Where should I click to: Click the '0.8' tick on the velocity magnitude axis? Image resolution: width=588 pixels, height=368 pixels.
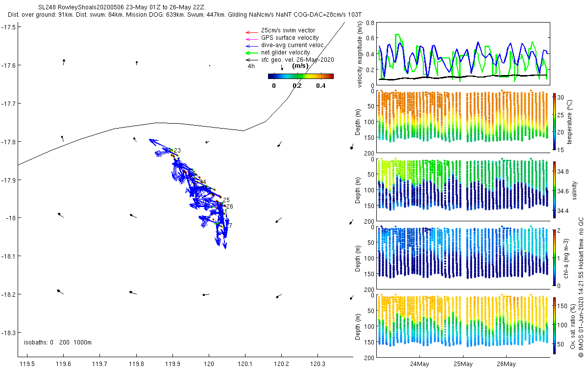370,23
